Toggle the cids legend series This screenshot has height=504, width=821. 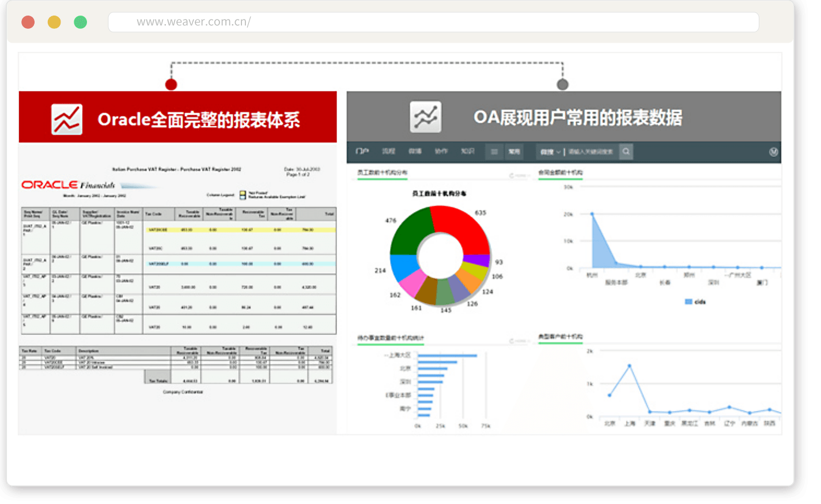click(695, 302)
